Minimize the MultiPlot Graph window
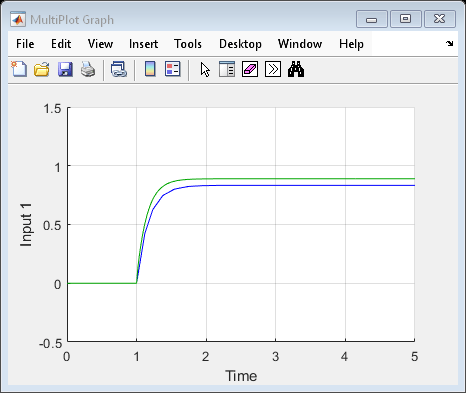 (372, 19)
